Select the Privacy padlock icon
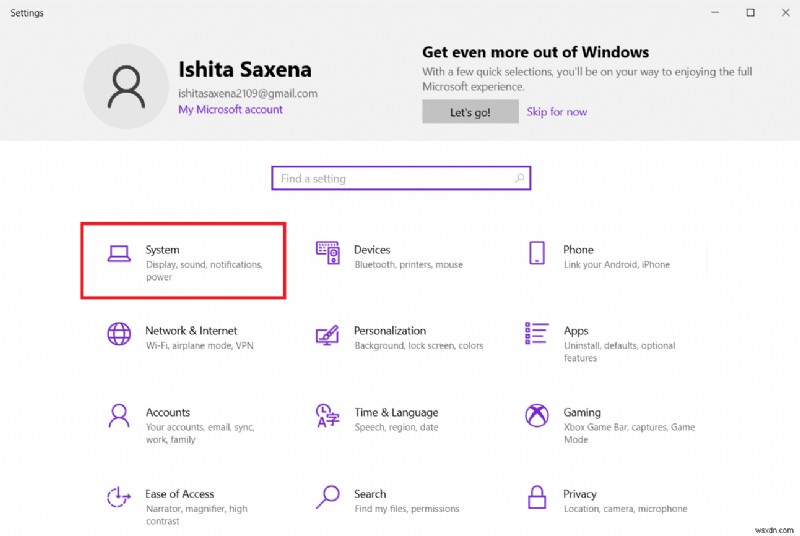Image resolution: width=800 pixels, height=536 pixels. click(537, 497)
